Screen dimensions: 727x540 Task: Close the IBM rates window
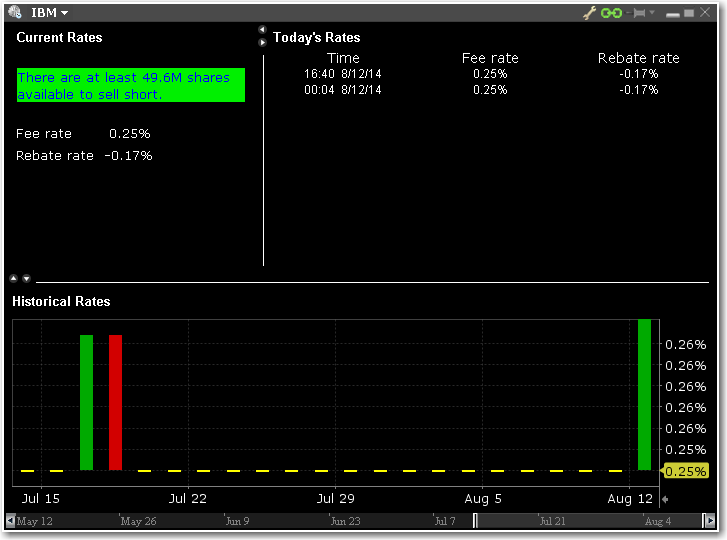(x=705, y=12)
